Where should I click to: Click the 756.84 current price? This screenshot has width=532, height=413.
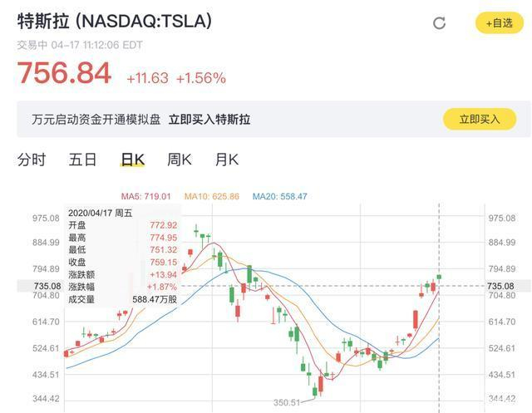tap(64, 74)
